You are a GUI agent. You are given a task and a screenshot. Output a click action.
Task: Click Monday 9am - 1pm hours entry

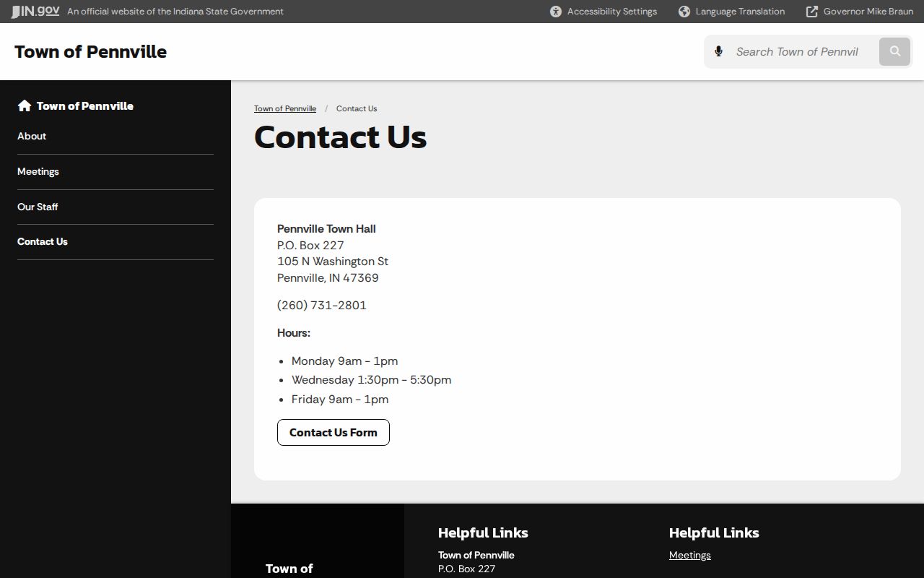[345, 361]
